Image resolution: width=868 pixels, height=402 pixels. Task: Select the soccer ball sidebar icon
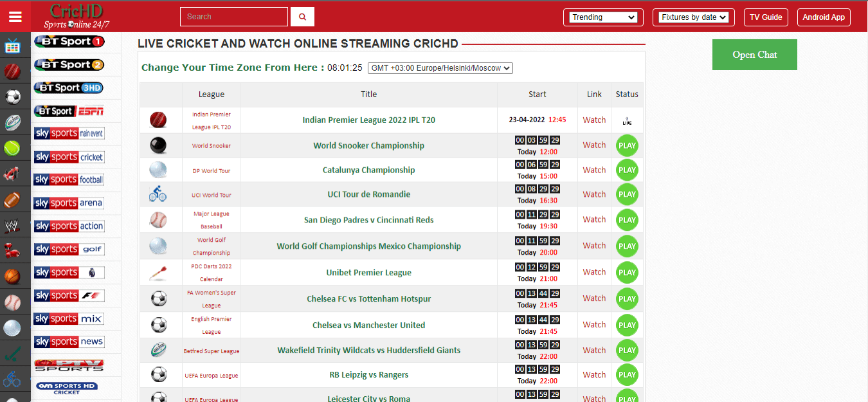pyautogui.click(x=12, y=96)
